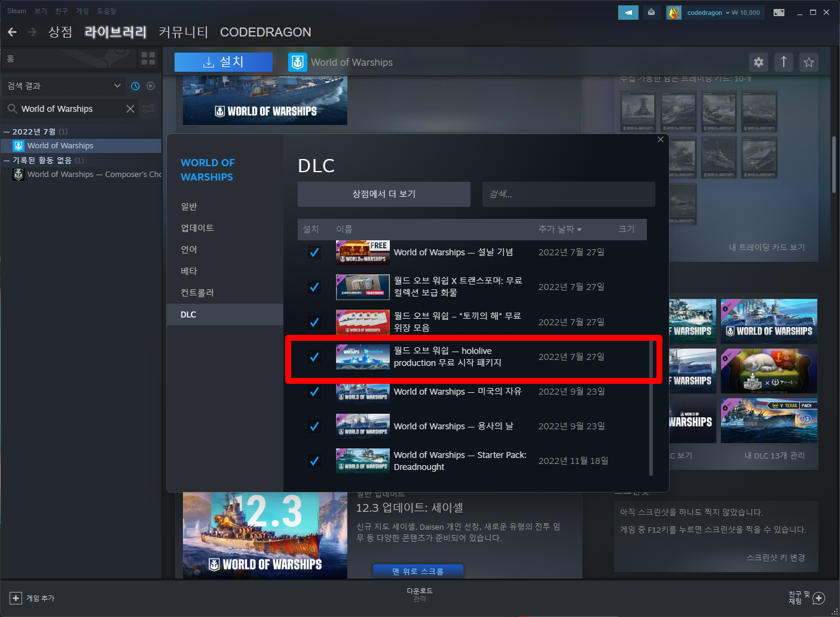Open 내 트레이딩 카드 보기 link
840x617 pixels.
[x=767, y=247]
